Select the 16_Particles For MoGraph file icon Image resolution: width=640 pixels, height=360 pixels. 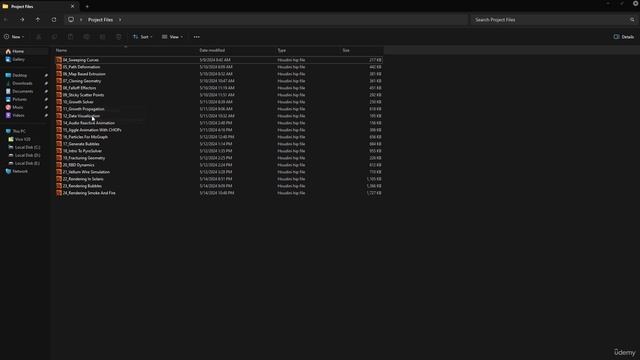59,137
